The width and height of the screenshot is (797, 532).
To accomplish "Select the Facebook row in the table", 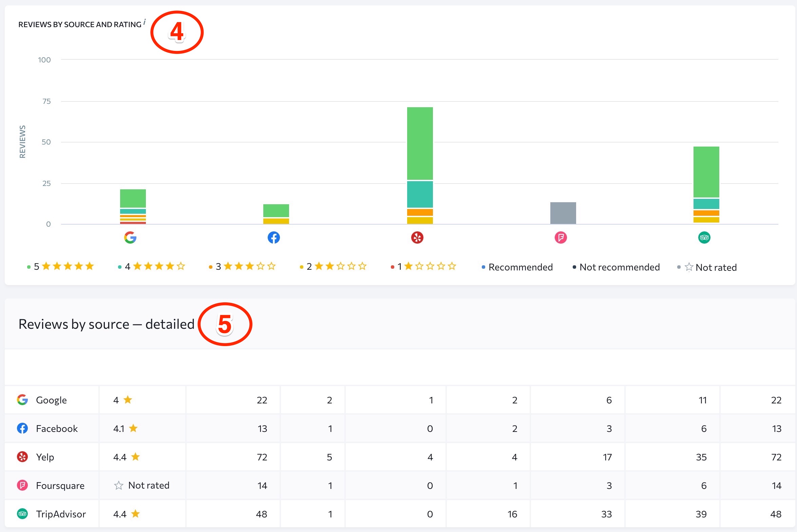I will click(x=57, y=429).
